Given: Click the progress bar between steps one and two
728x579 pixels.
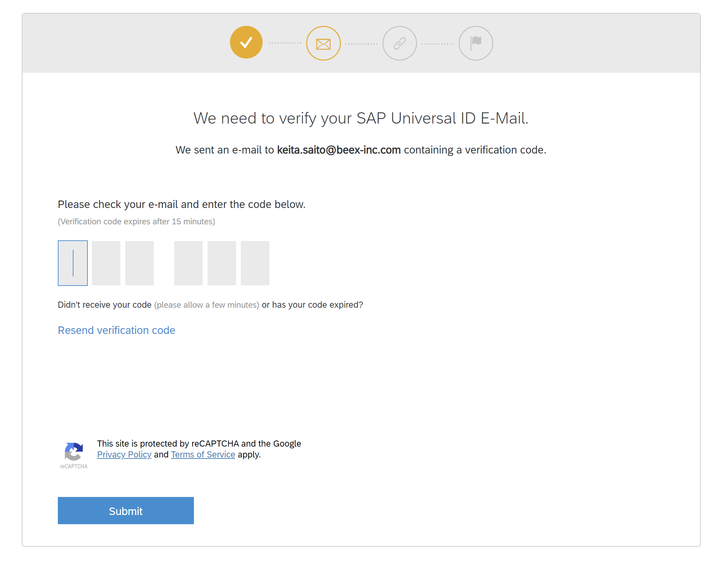Looking at the screenshot, I should pyautogui.click(x=284, y=43).
